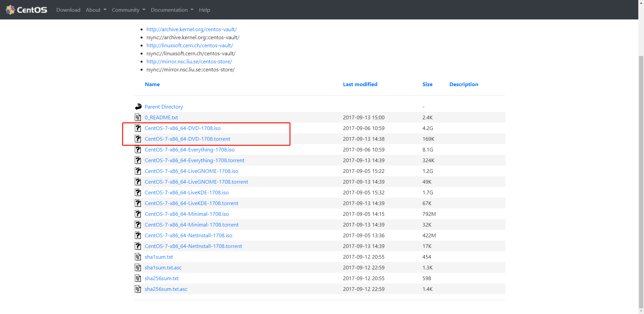Sort listing by Last modified header
Image resolution: width=644 pixels, height=314 pixels.
360,84
